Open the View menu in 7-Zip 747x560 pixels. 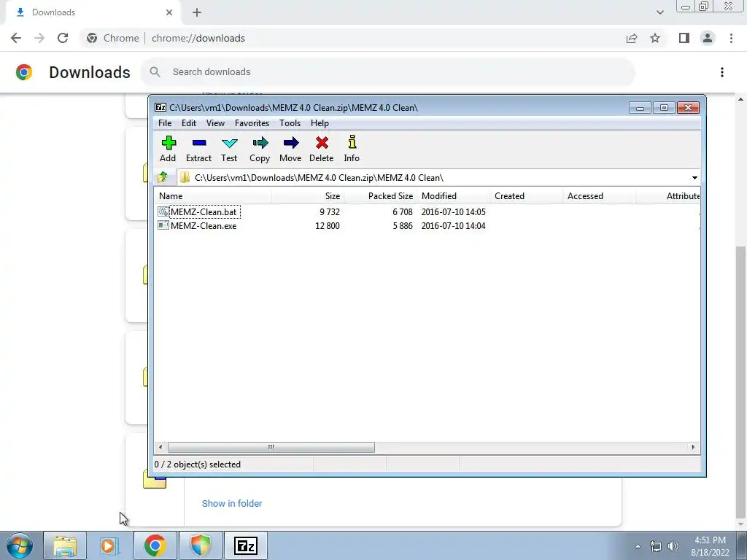pos(215,122)
